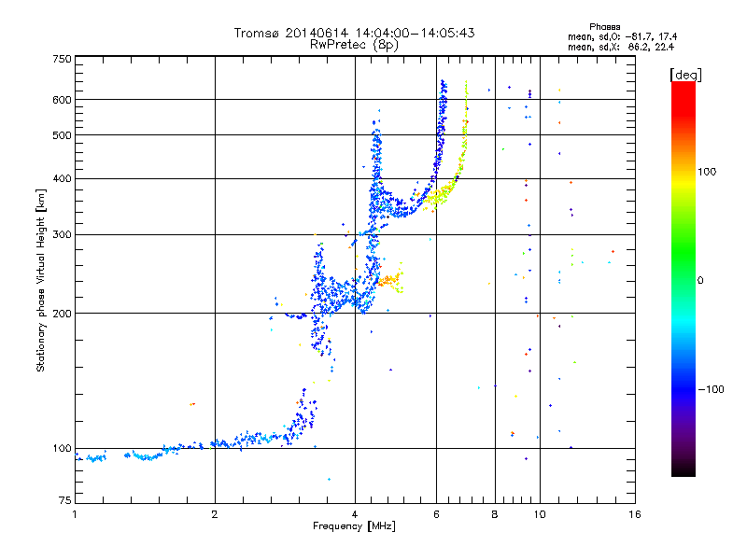
Task: Click the 'mean, sd,X: 86.2, 22.4' line
Action: (x=621, y=48)
